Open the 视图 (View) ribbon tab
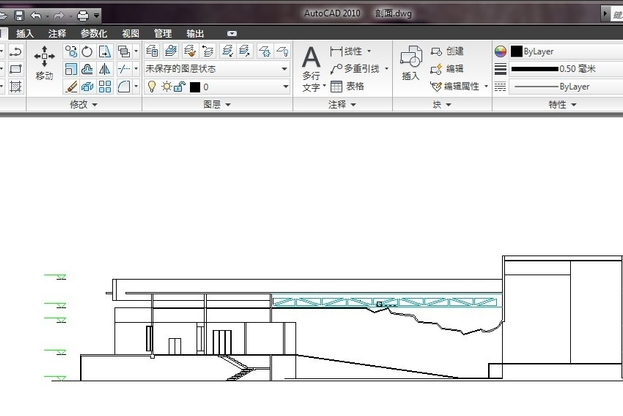This screenshot has width=623, height=416. click(x=130, y=33)
